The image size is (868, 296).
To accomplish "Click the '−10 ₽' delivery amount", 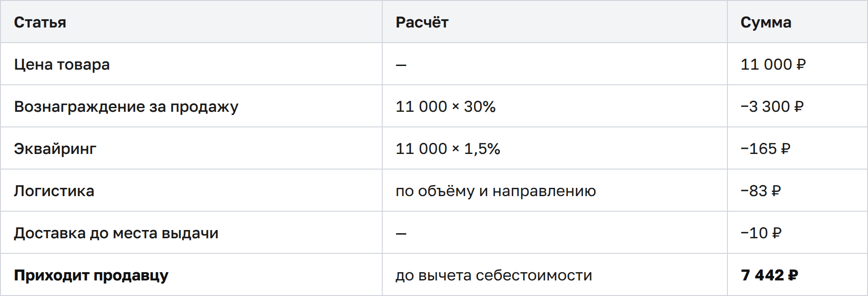I will pyautogui.click(x=761, y=233).
